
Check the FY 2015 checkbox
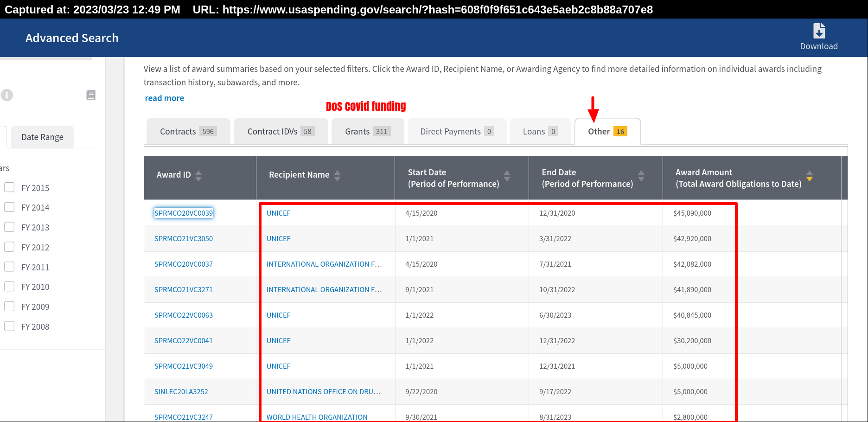(9, 187)
